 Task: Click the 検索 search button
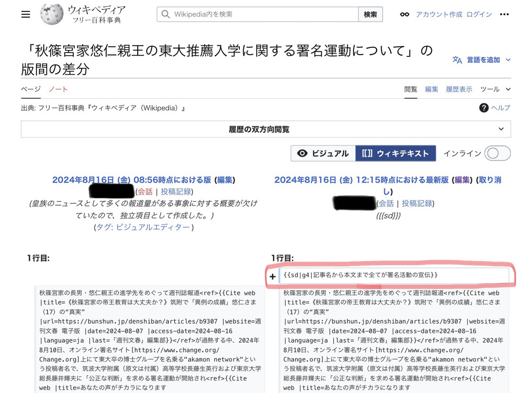click(370, 14)
